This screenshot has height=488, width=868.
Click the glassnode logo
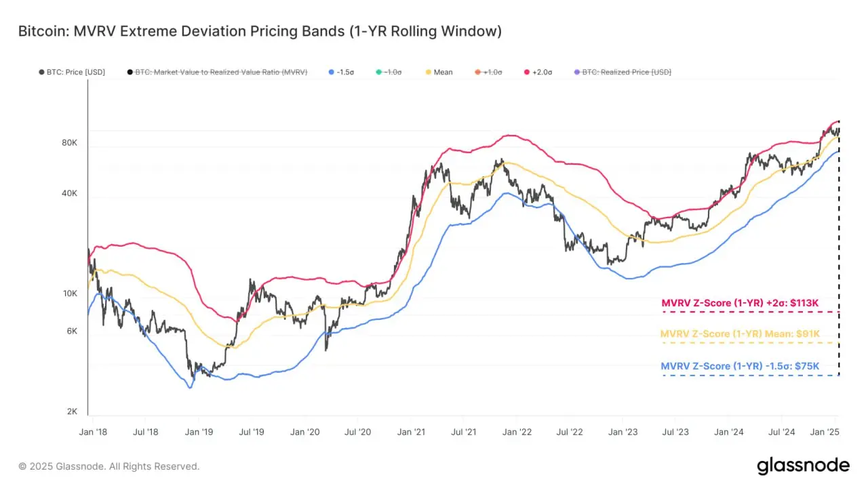click(803, 466)
